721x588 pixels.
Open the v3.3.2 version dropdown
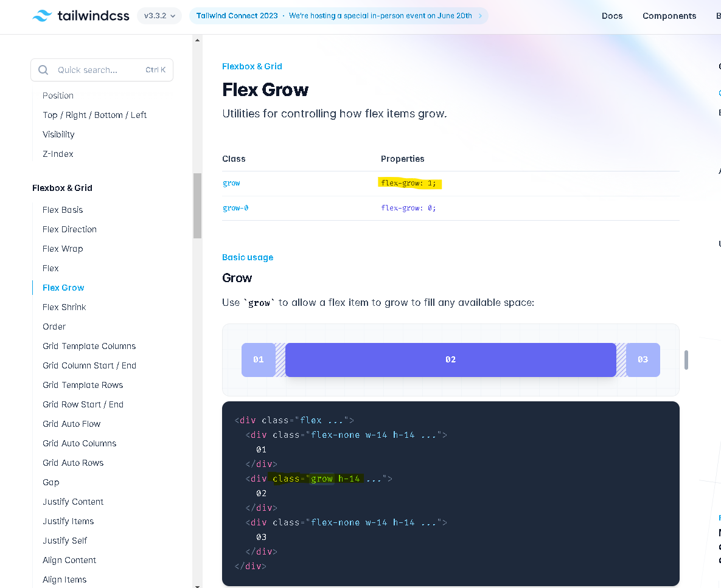tap(159, 16)
